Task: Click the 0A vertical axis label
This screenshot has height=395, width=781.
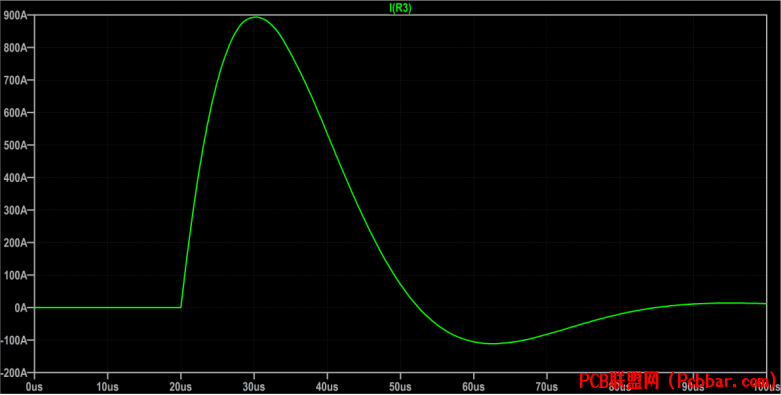Action: pos(21,308)
